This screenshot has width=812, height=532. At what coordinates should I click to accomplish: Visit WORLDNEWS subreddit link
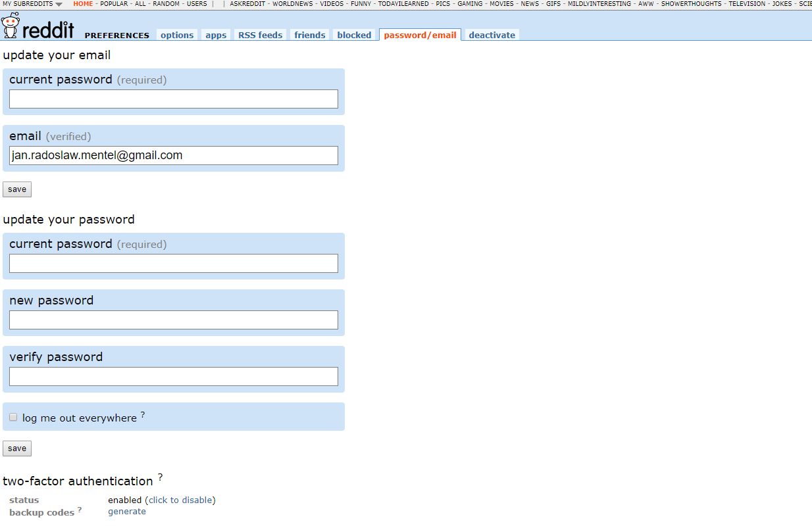pyautogui.click(x=293, y=4)
